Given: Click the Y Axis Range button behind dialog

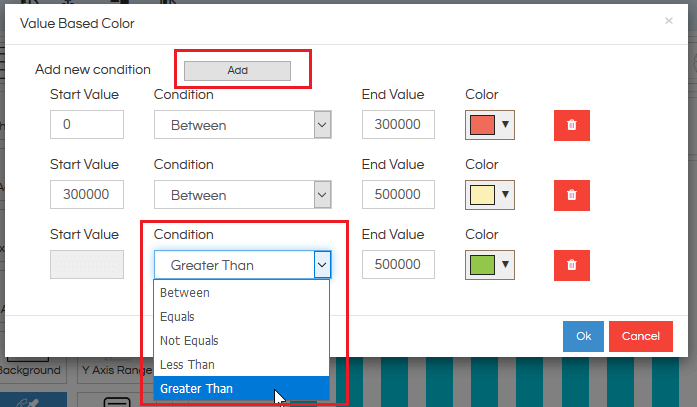Looking at the screenshot, I should (x=116, y=370).
